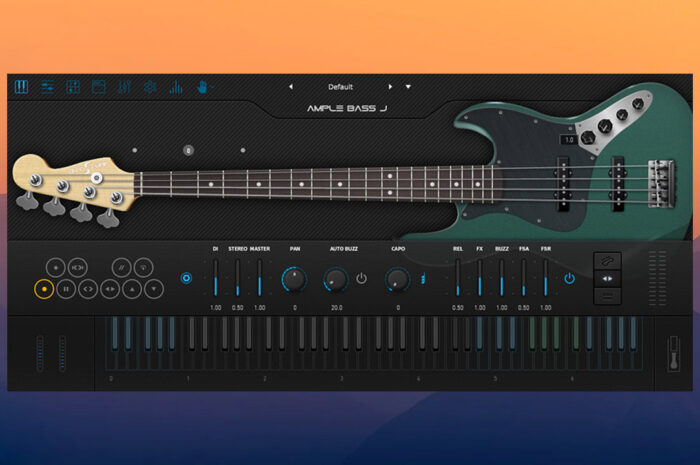Open the gear settings icon in top toolbar
The height and width of the screenshot is (465, 700).
(150, 87)
